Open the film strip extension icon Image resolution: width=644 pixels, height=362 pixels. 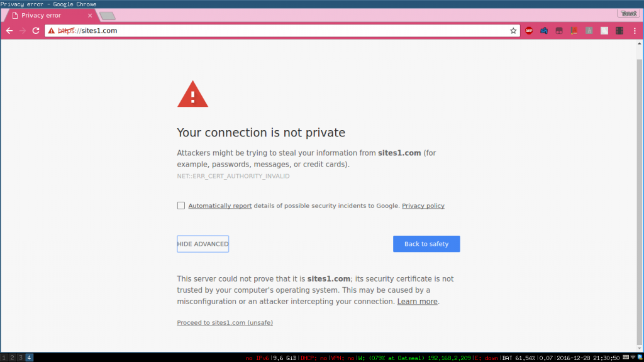click(619, 31)
